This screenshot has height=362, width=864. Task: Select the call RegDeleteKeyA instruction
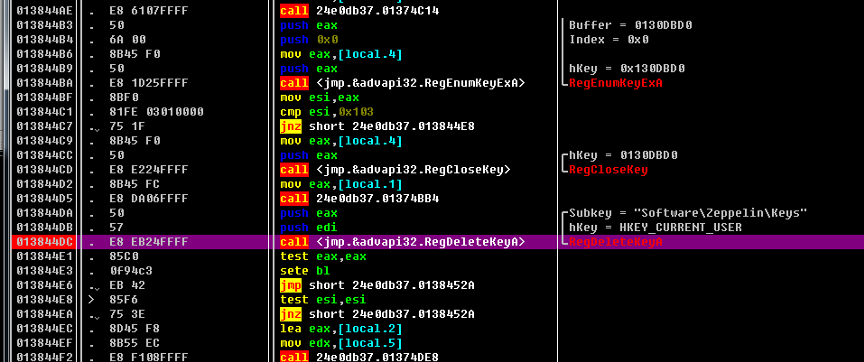402,242
